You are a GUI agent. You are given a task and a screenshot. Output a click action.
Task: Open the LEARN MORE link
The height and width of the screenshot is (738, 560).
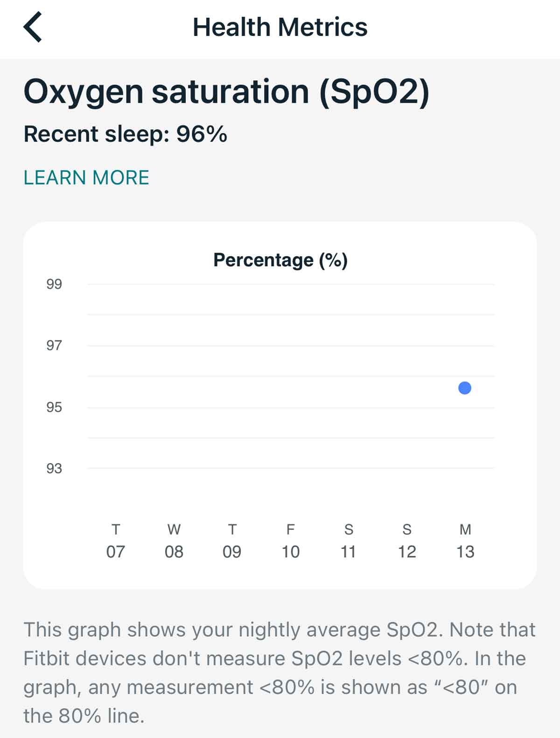pyautogui.click(x=86, y=178)
